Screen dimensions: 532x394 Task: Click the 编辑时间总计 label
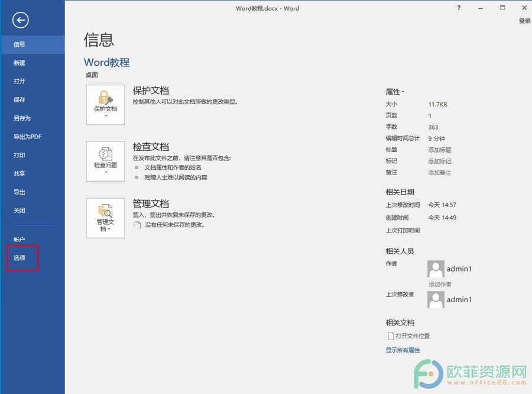click(403, 138)
